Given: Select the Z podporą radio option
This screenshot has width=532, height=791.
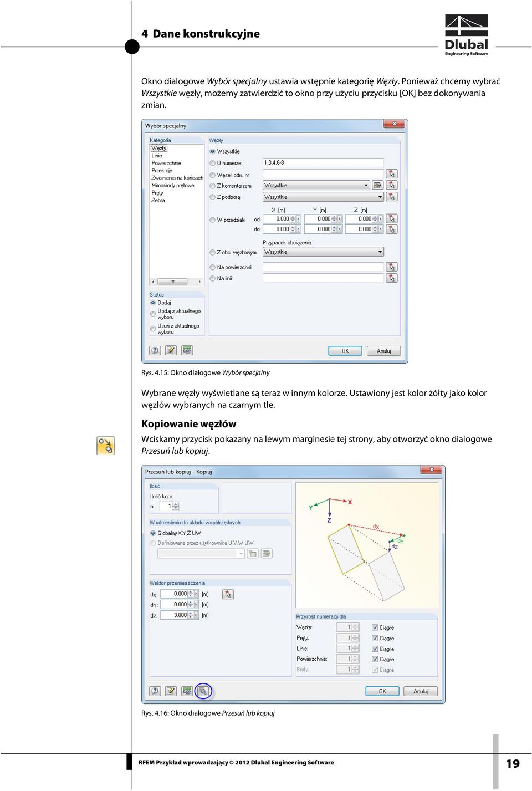Looking at the screenshot, I should 212,197.
